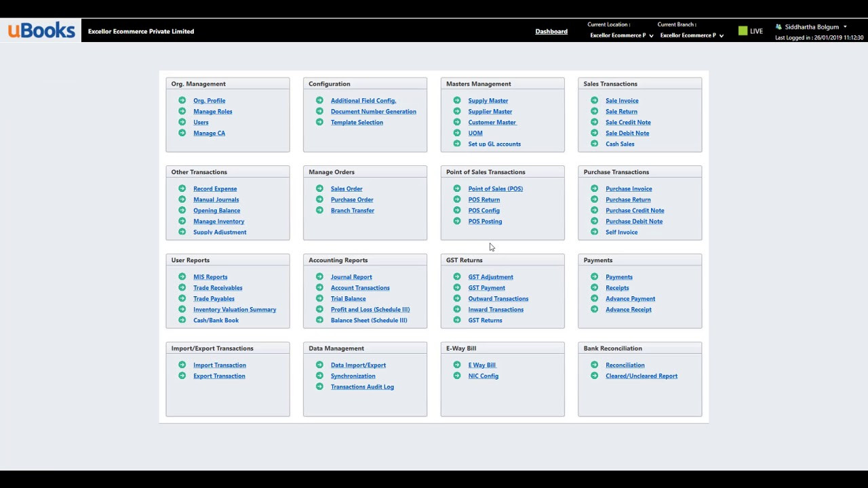Click the green arrow icon beside POS Config
This screenshot has width=868, height=488.
coord(457,210)
